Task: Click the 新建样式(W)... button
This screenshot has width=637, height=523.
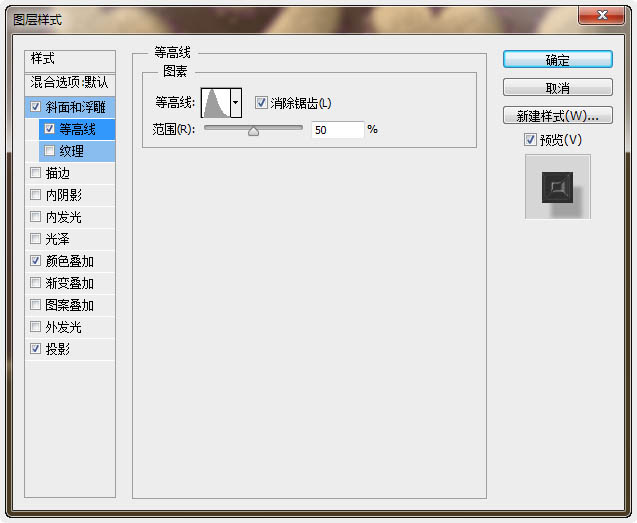Action: click(558, 115)
